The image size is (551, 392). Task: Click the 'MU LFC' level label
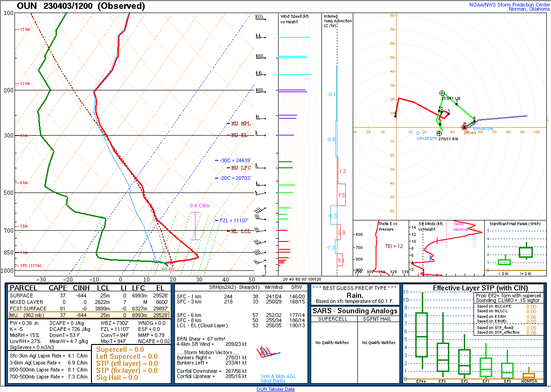coord(241,168)
